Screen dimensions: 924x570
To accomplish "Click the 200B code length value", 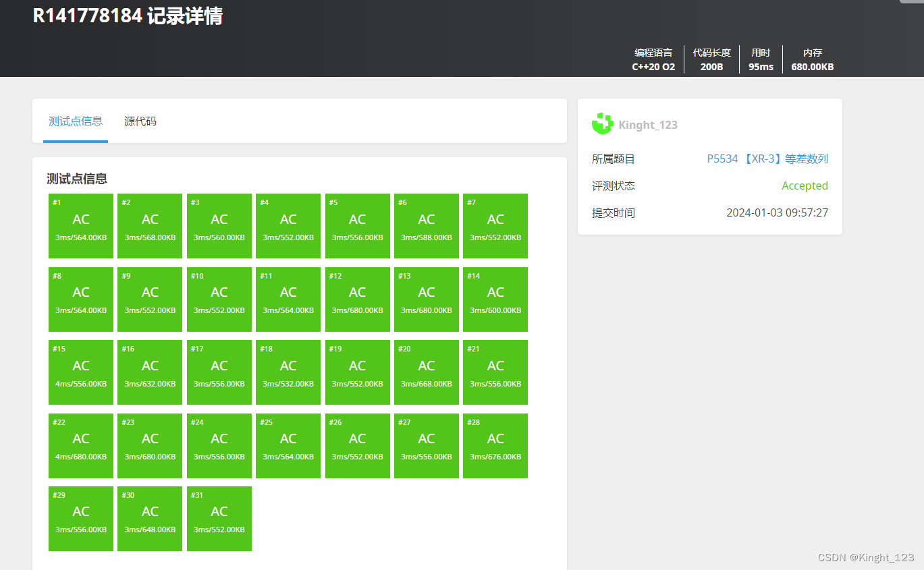I will coord(711,67).
